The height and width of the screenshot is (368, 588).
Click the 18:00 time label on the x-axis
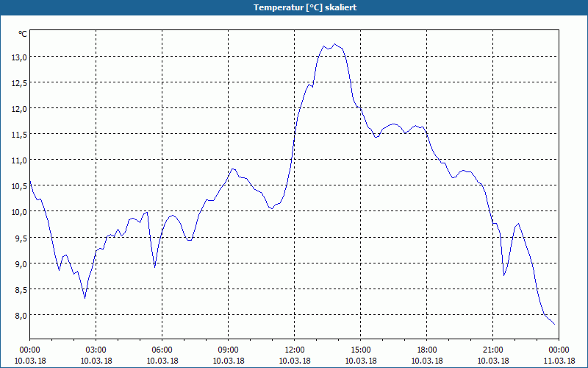click(x=427, y=350)
